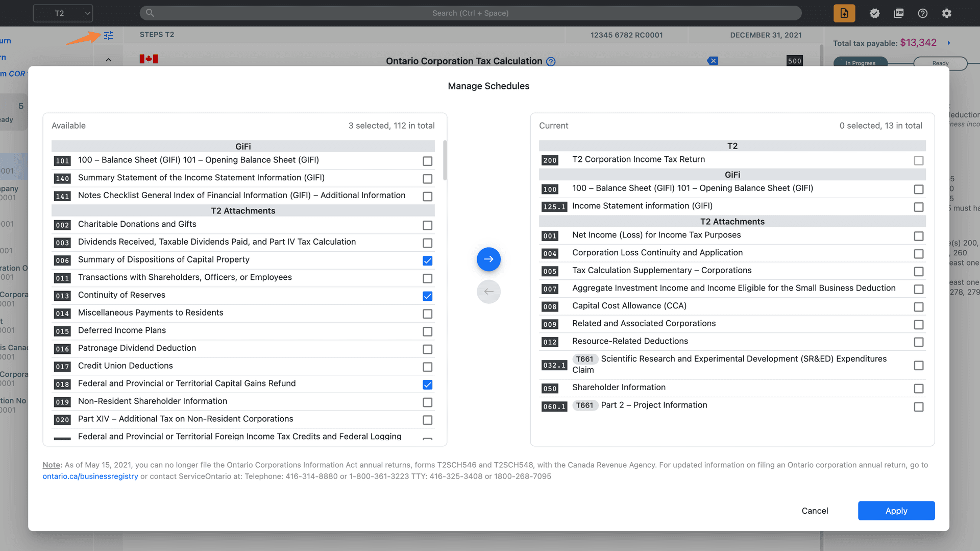Click the Cancel button
980x551 pixels.
coord(815,511)
